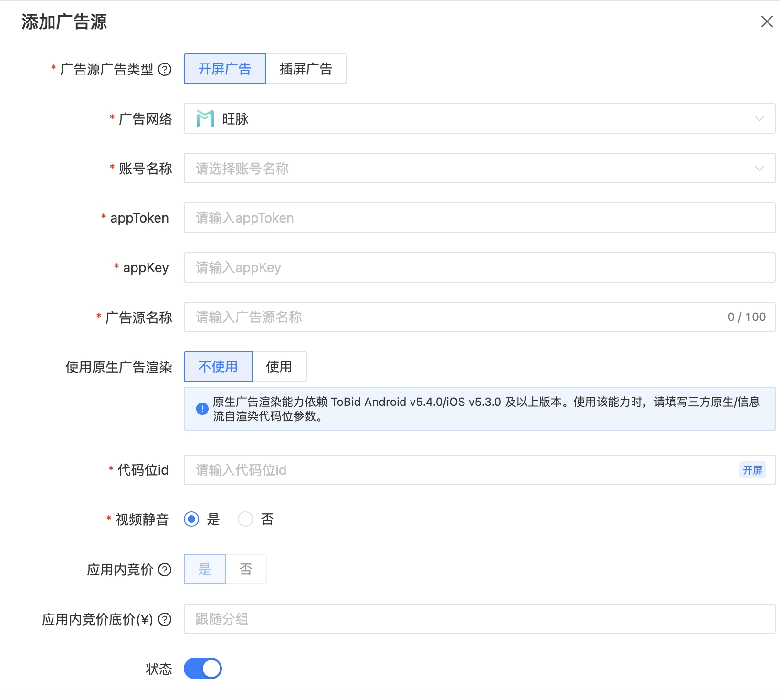Click the 视频静音 label
This screenshot has width=780, height=700.
[142, 520]
